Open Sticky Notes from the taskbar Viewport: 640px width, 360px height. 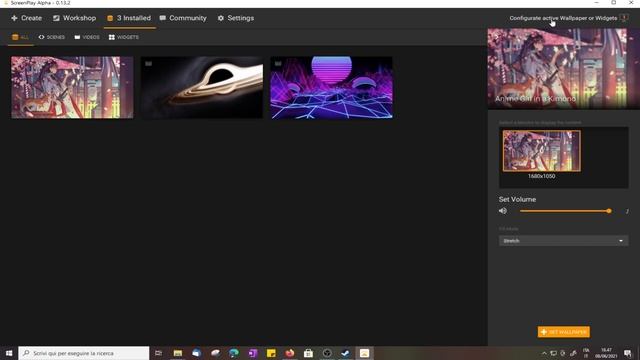pos(271,353)
